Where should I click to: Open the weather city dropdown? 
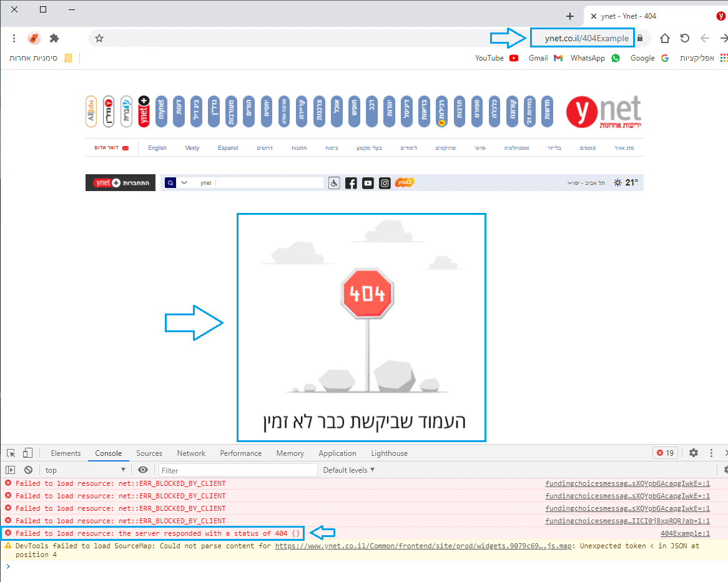coord(586,183)
